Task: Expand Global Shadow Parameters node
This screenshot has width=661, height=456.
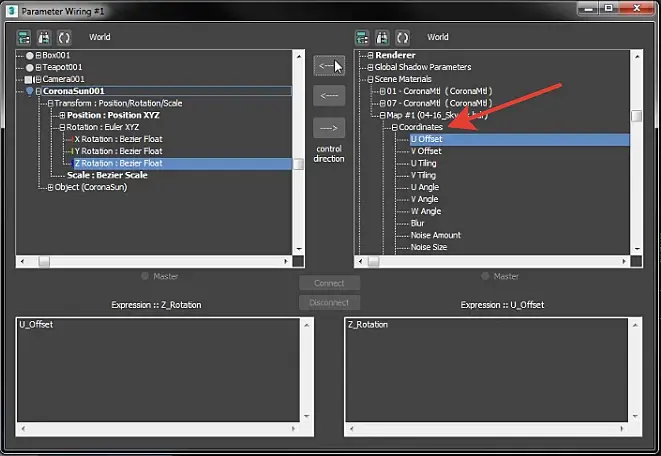Action: (x=370, y=67)
